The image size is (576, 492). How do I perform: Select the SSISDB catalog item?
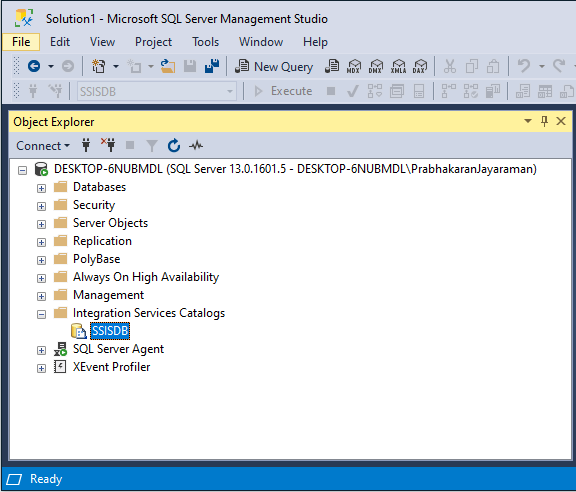tap(110, 331)
